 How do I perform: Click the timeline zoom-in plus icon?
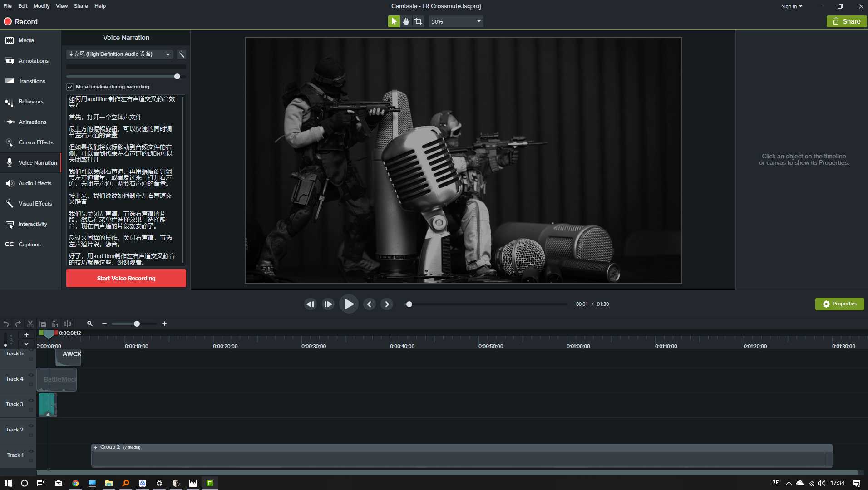pyautogui.click(x=164, y=323)
